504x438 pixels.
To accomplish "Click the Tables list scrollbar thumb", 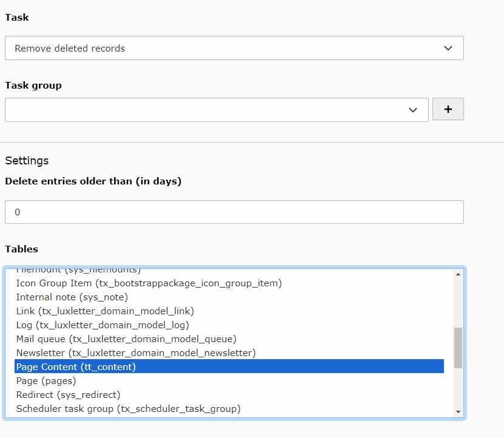I will [458, 348].
